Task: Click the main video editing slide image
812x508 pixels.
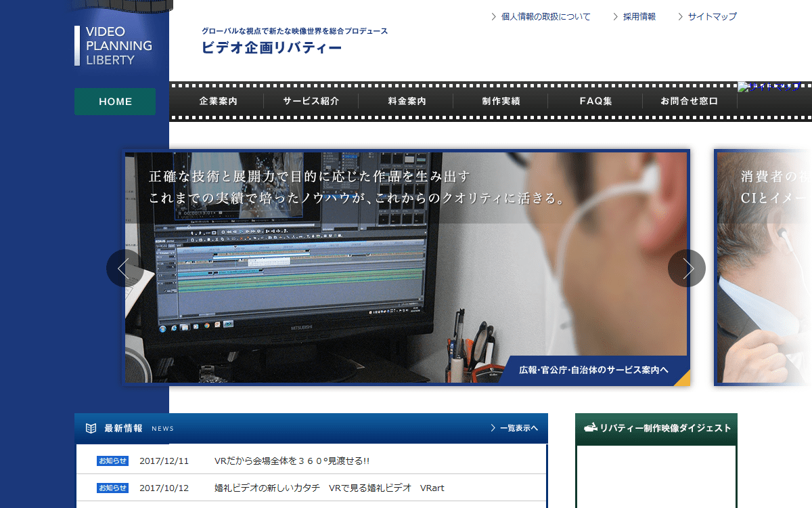Action: [406, 268]
